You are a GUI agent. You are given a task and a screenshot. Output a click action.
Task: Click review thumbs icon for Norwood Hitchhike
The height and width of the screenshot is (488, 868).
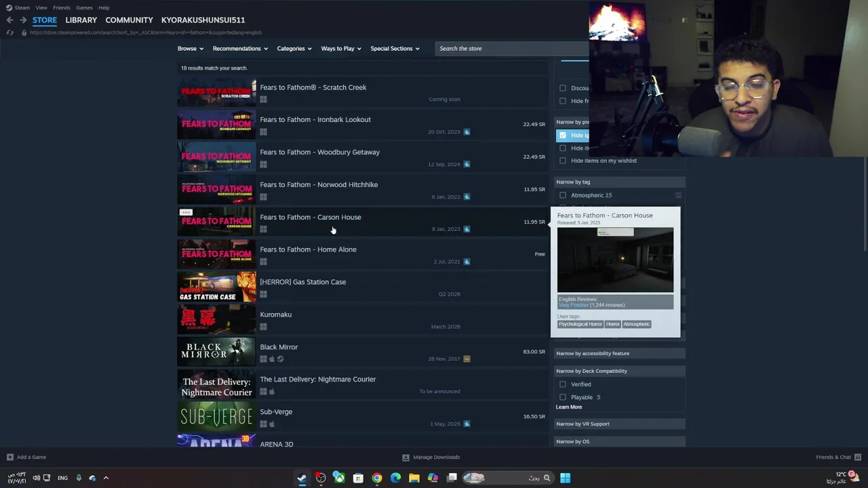pyautogui.click(x=467, y=197)
